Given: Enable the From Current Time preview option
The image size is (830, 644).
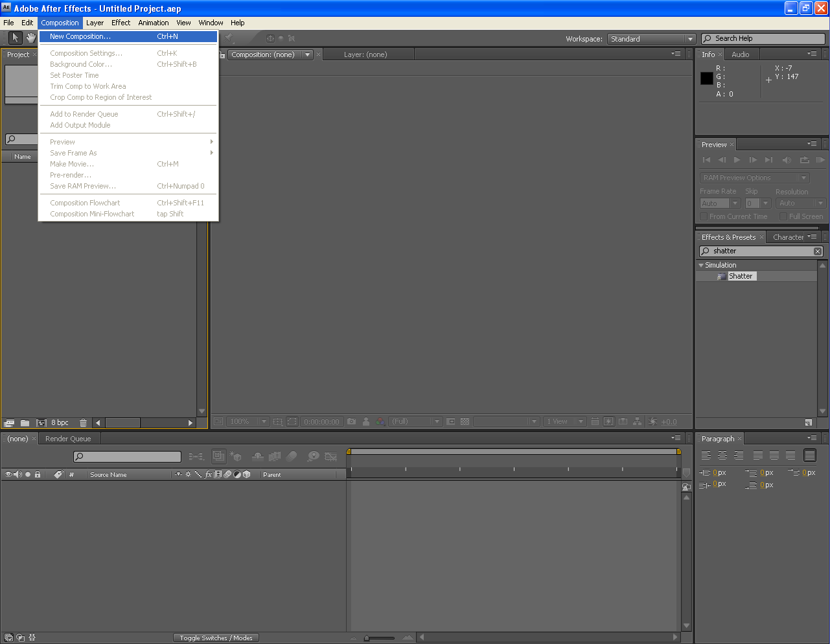Looking at the screenshot, I should (x=702, y=216).
